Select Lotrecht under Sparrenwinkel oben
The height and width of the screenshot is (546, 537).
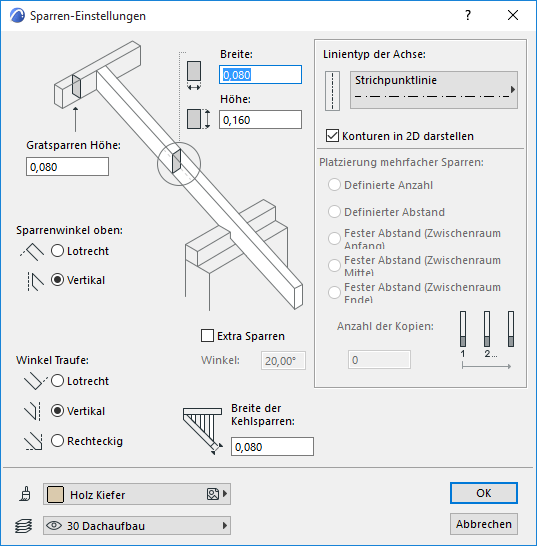[57, 251]
